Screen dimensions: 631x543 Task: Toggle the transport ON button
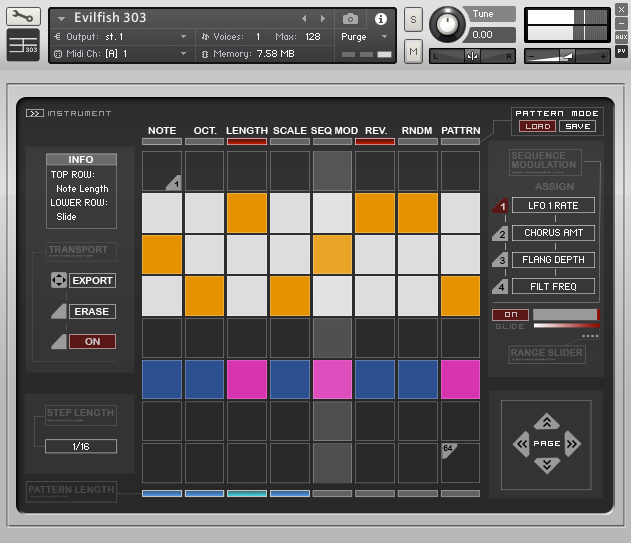pos(92,342)
